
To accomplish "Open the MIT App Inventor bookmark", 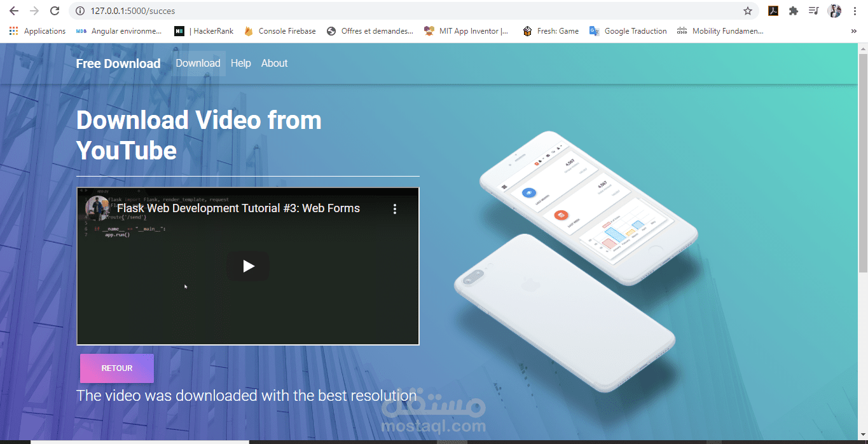I will point(467,31).
